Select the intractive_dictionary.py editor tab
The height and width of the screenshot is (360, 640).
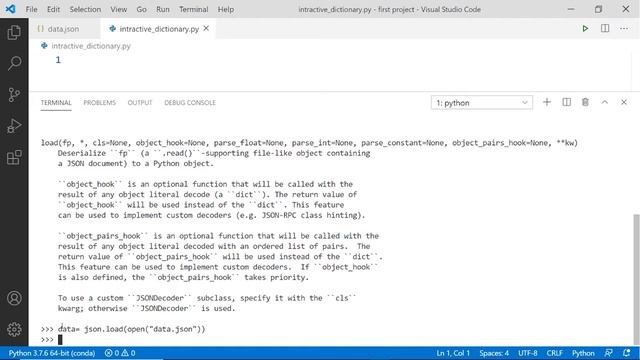tap(158, 29)
